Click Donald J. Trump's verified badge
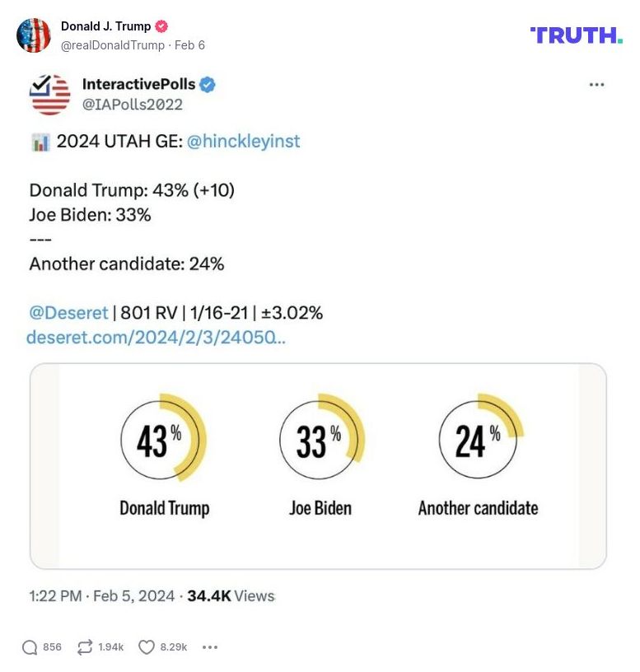The width and height of the screenshot is (640, 672). [x=161, y=26]
